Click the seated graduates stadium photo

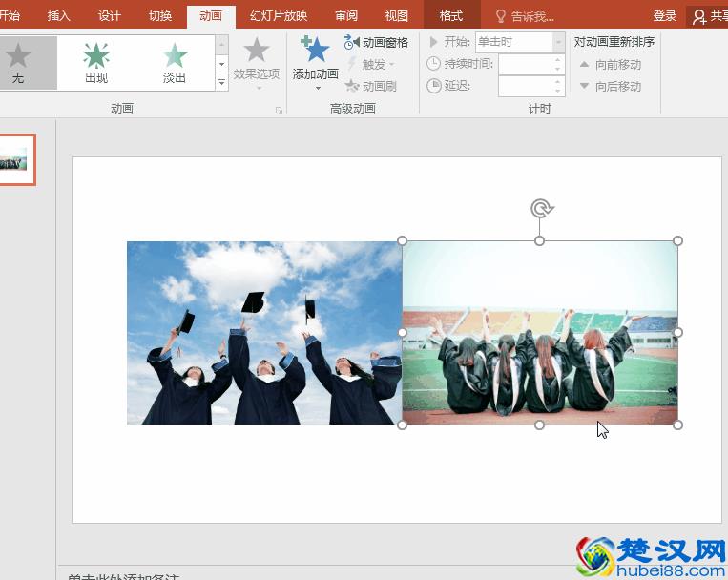(540, 333)
